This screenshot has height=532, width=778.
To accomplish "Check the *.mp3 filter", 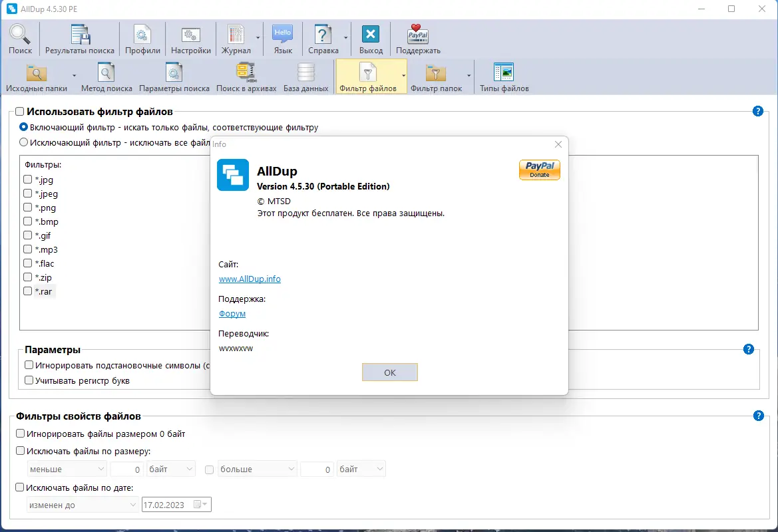I will click(28, 249).
